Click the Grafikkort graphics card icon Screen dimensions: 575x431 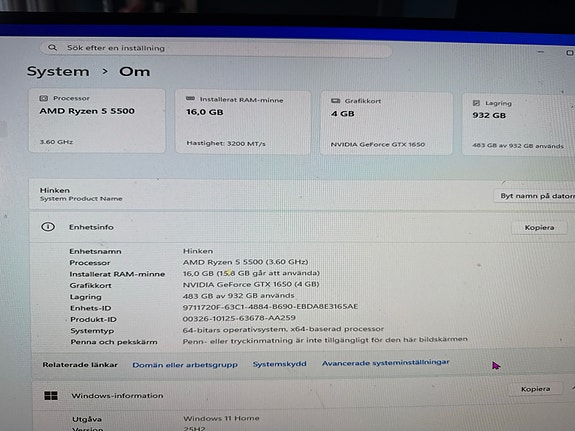point(336,101)
